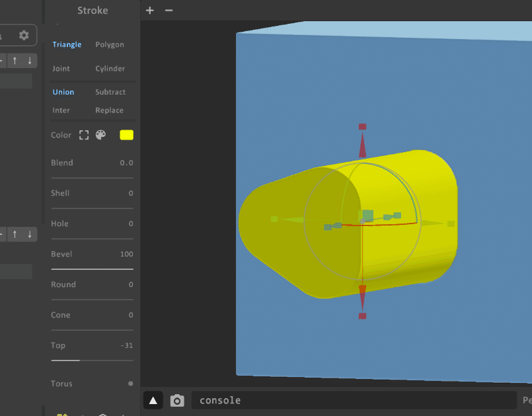Select the Polygon stroke shape
The width and height of the screenshot is (532, 416).
point(110,44)
